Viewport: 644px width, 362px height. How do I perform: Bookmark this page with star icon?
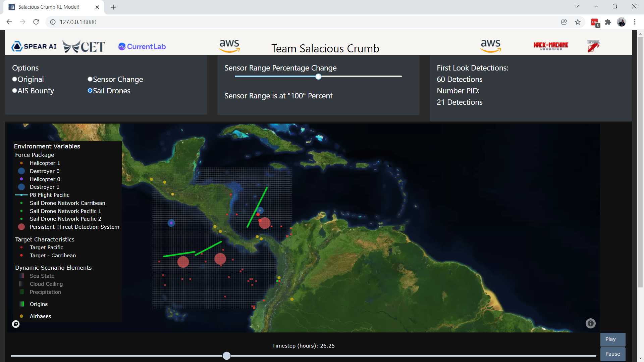(x=578, y=22)
